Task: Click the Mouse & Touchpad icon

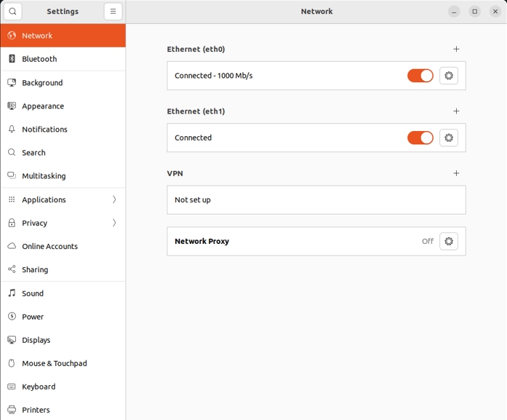Action: [x=12, y=363]
